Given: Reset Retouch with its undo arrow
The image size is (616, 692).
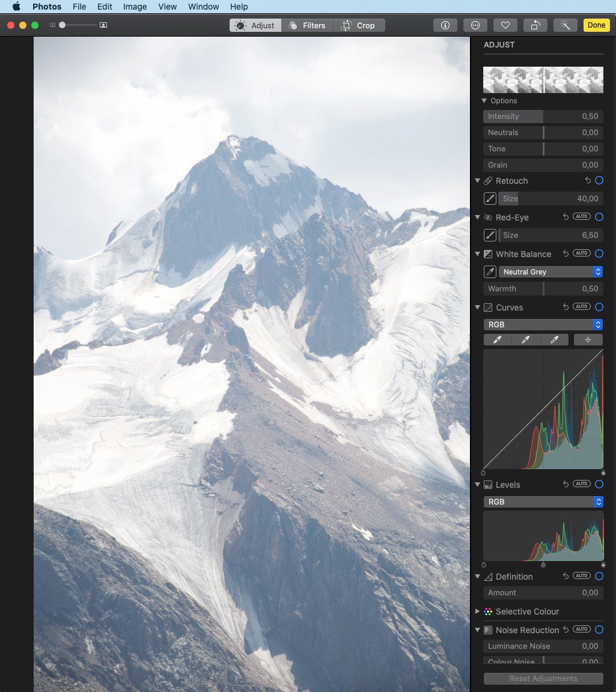Looking at the screenshot, I should click(x=588, y=180).
